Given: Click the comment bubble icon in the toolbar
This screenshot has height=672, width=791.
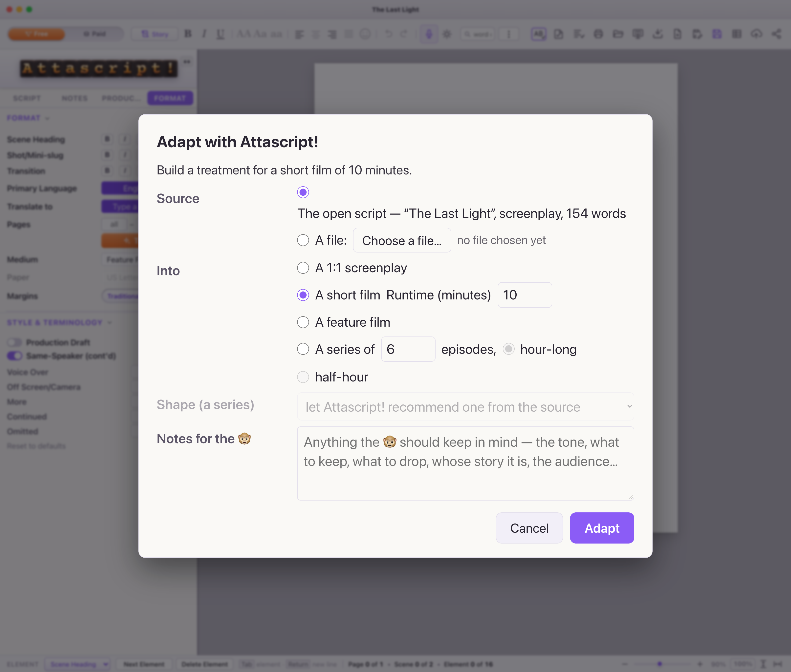Looking at the screenshot, I should (x=638, y=34).
